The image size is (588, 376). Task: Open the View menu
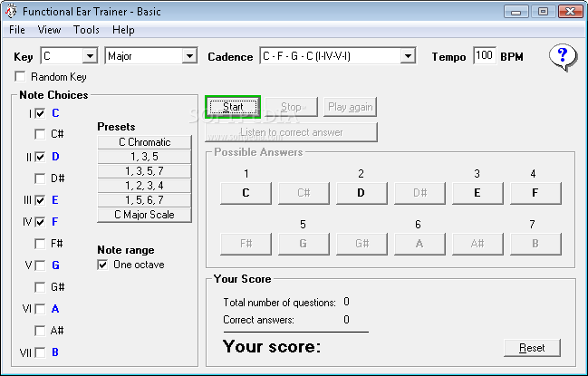click(x=49, y=30)
